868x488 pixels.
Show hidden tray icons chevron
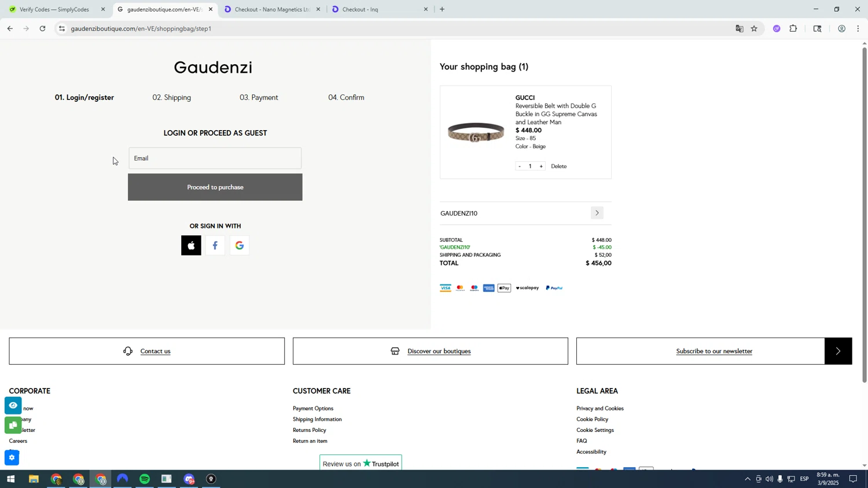coord(747,479)
